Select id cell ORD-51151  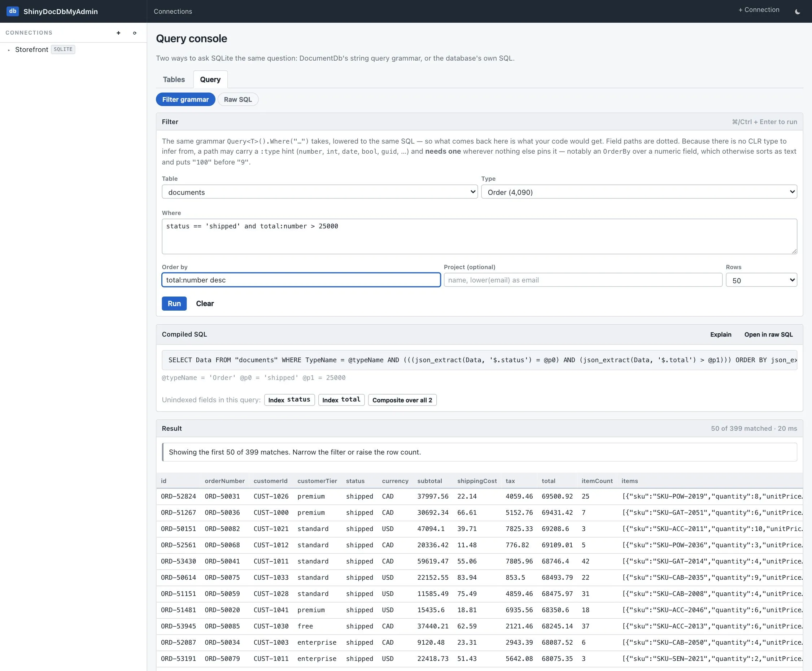pyautogui.click(x=178, y=594)
